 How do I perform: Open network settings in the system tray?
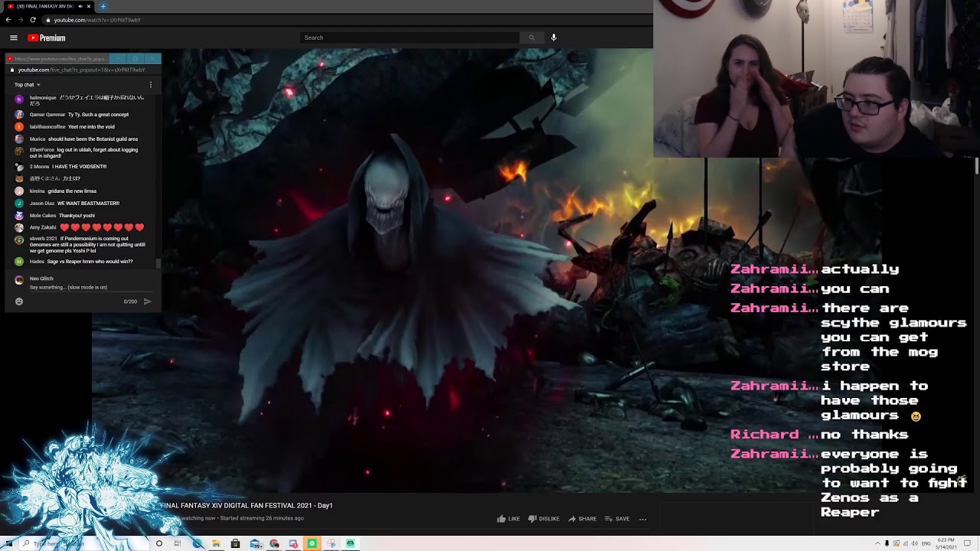point(906,543)
